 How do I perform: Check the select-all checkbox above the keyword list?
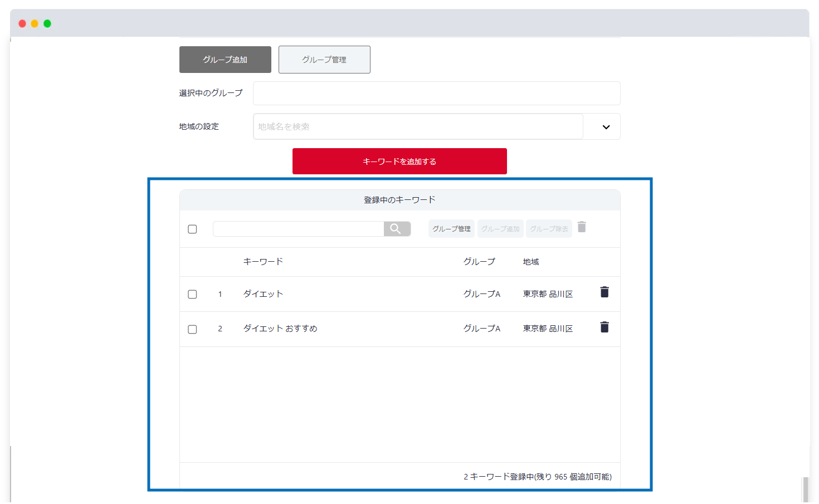(192, 229)
